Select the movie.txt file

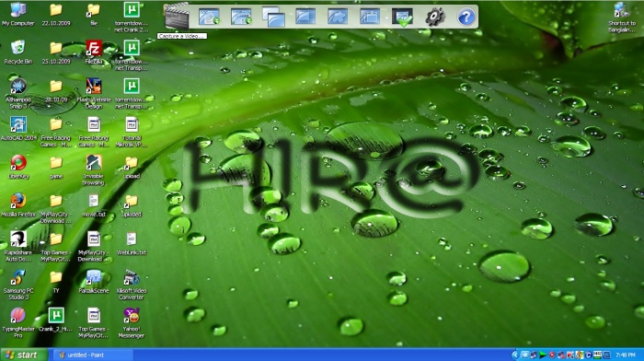coord(94,205)
